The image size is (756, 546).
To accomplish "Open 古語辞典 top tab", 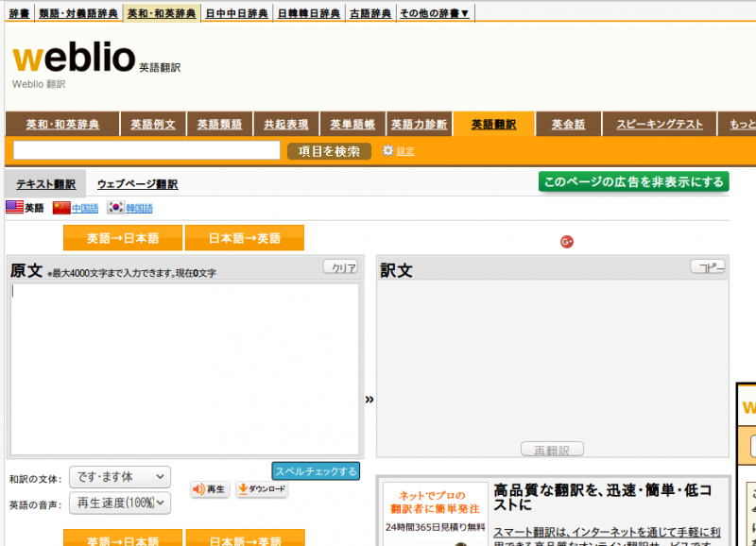I will (x=370, y=13).
